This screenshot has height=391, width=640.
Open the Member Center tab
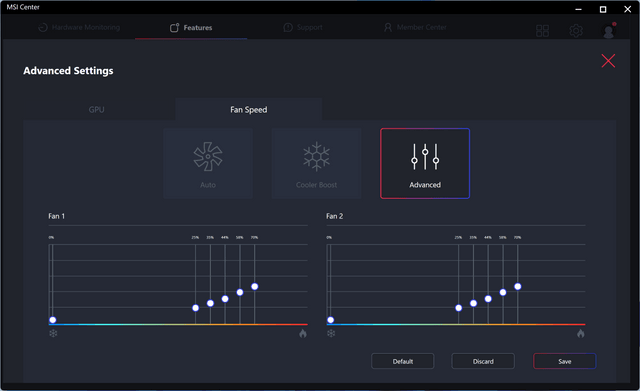(415, 27)
